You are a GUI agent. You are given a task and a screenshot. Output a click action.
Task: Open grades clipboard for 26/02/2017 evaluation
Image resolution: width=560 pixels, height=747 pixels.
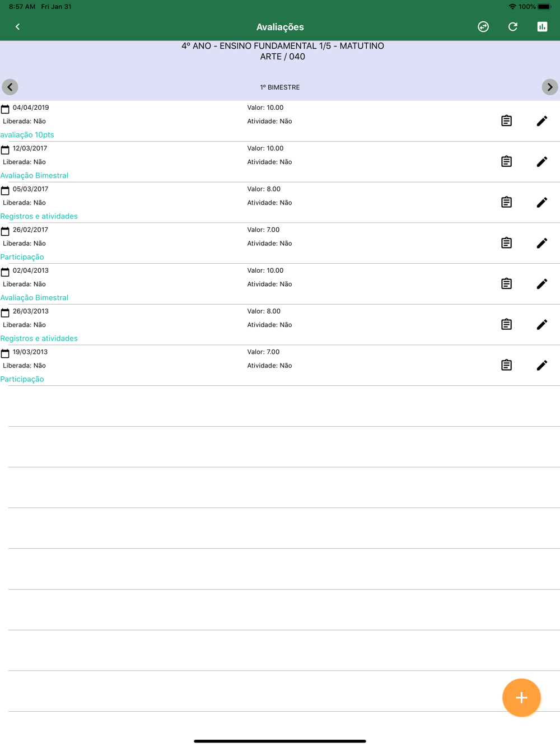point(506,243)
